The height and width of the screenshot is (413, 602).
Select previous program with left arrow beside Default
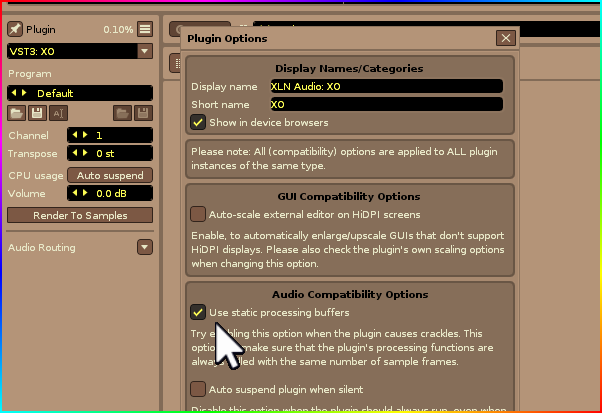14,93
